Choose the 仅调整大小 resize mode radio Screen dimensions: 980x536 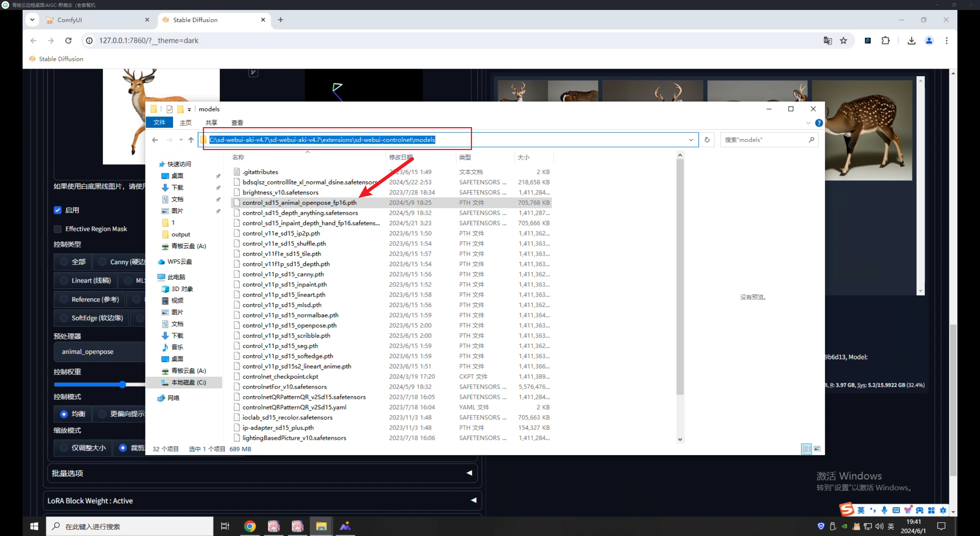click(x=64, y=448)
